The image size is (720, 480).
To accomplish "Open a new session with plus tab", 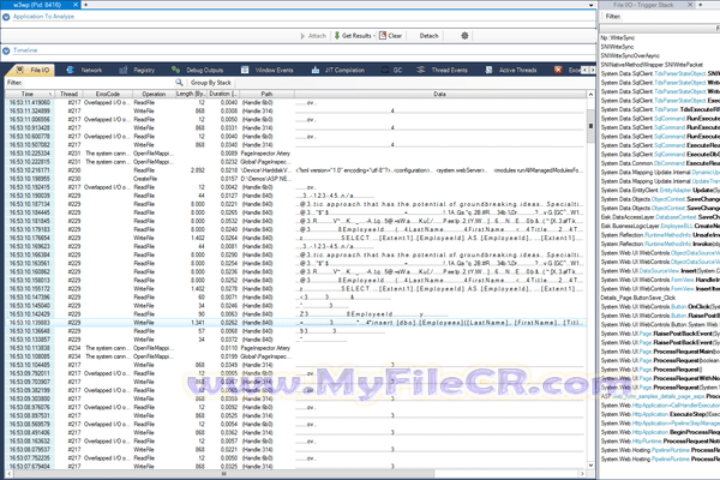I will click(x=86, y=5).
